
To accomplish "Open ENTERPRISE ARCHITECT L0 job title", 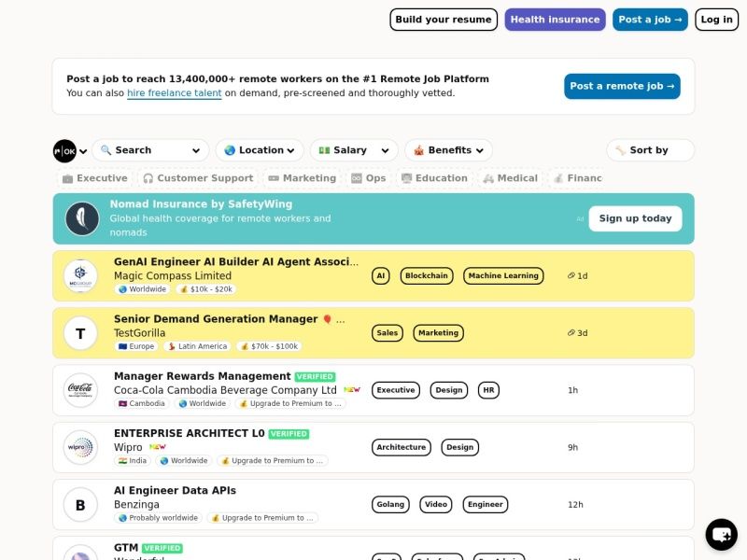I will pyautogui.click(x=190, y=433).
